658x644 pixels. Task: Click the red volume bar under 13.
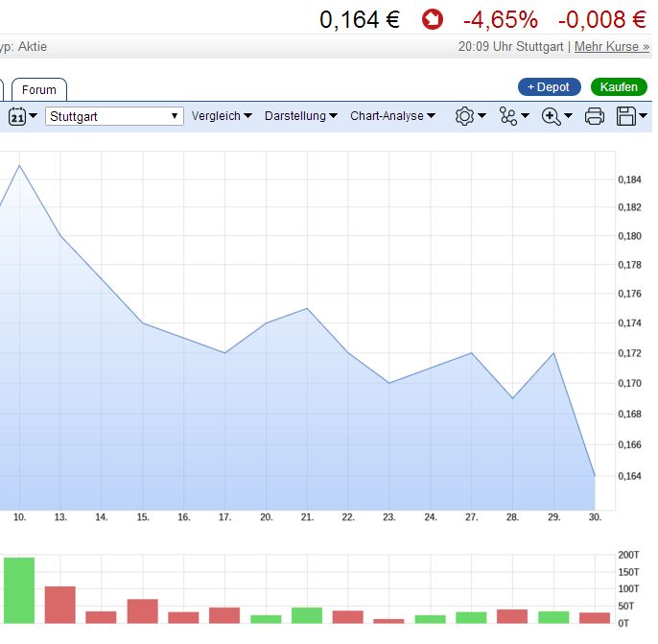(x=60, y=605)
